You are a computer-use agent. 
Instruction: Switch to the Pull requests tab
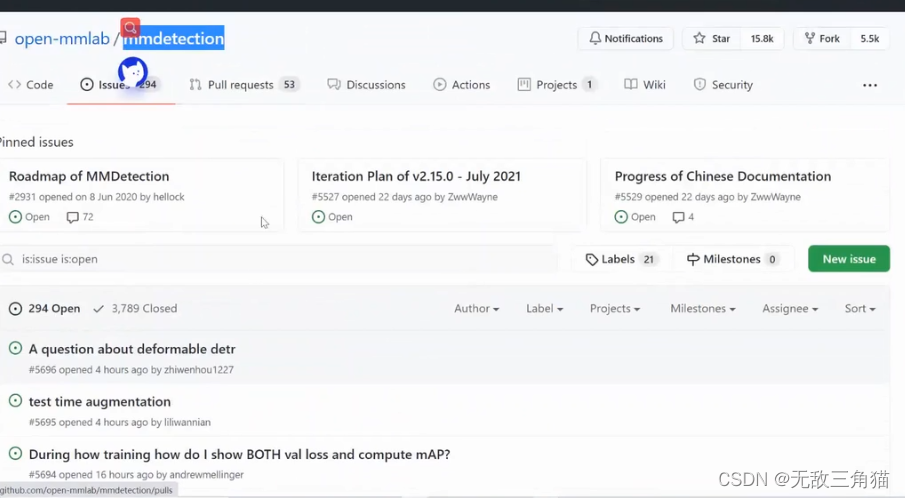244,85
